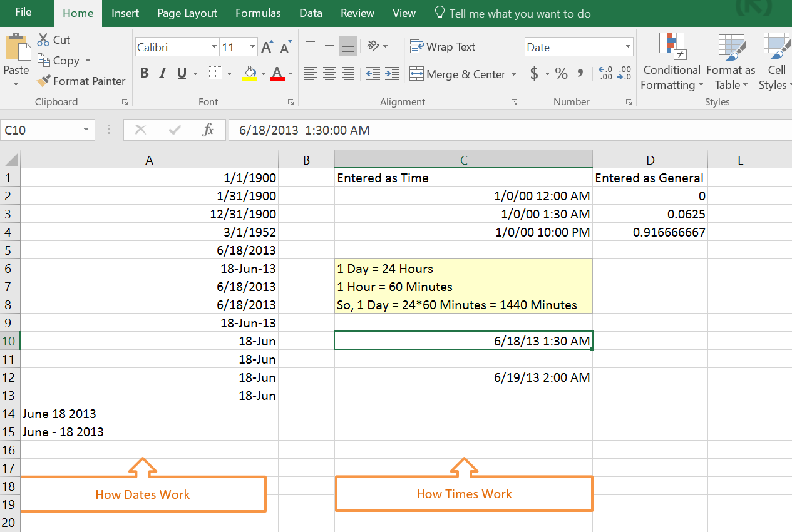Screen dimensions: 792x532
Task: Click the Percent Style icon
Action: [x=562, y=74]
